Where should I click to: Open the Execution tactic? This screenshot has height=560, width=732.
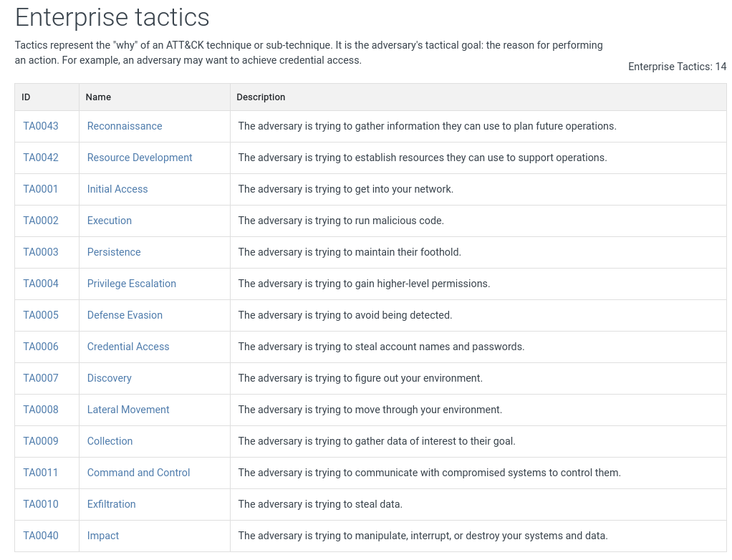tap(110, 221)
